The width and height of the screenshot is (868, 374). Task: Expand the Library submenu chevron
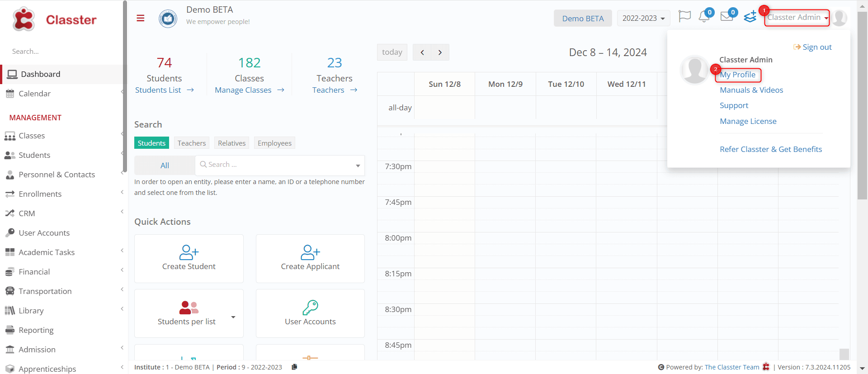(122, 309)
